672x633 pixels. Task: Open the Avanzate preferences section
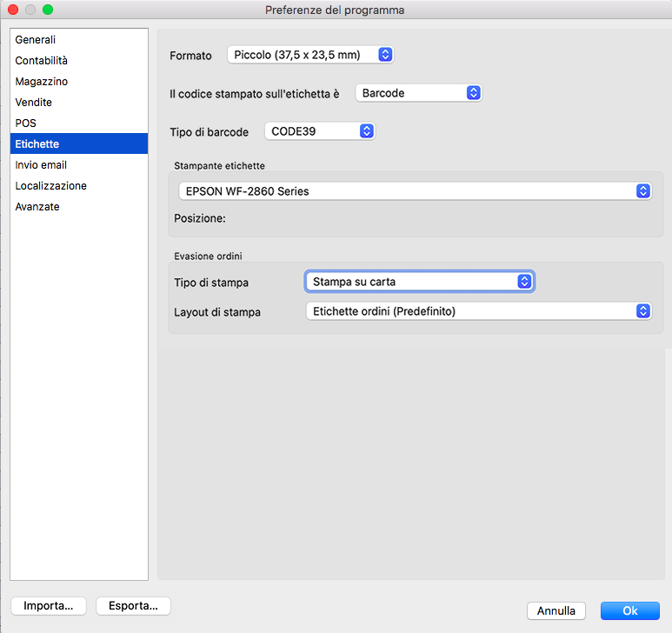point(37,207)
